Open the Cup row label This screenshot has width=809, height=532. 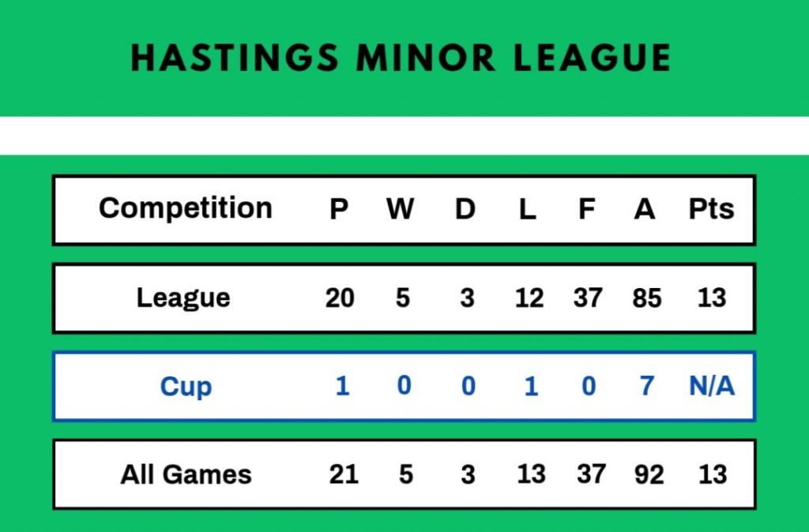[186, 387]
